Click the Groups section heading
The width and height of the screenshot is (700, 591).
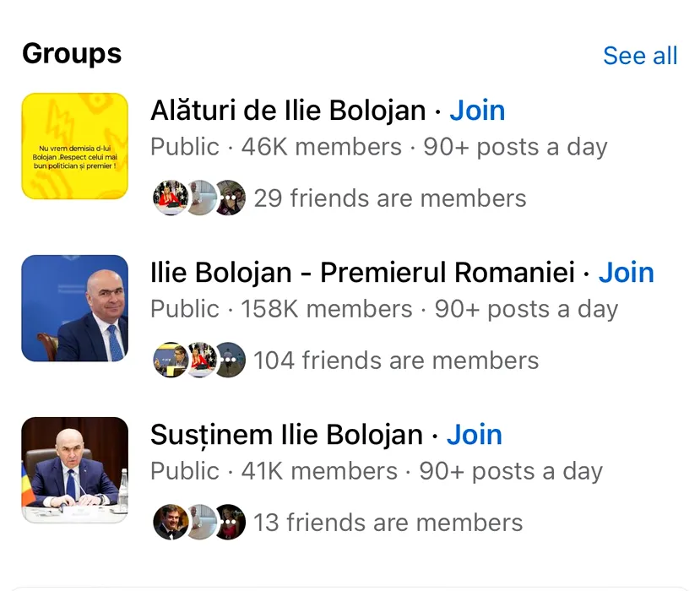[x=72, y=54]
